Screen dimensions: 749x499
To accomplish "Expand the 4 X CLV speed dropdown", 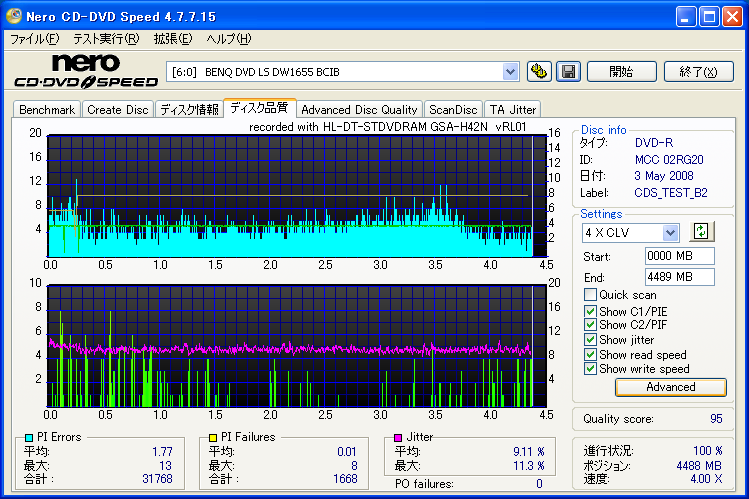I will point(670,232).
